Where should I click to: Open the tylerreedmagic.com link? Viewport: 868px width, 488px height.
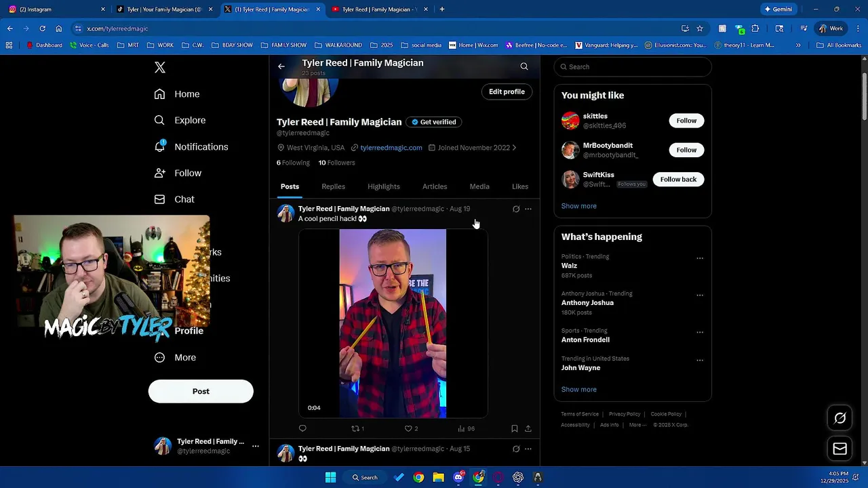point(391,148)
